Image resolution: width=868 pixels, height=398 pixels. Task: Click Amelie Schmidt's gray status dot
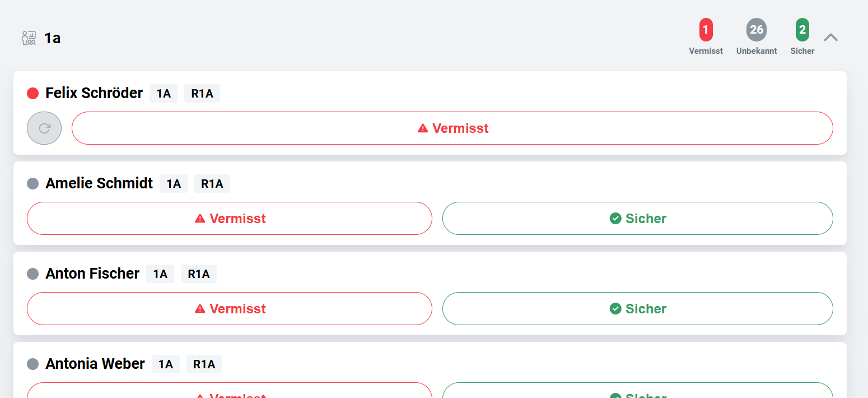[x=32, y=183]
